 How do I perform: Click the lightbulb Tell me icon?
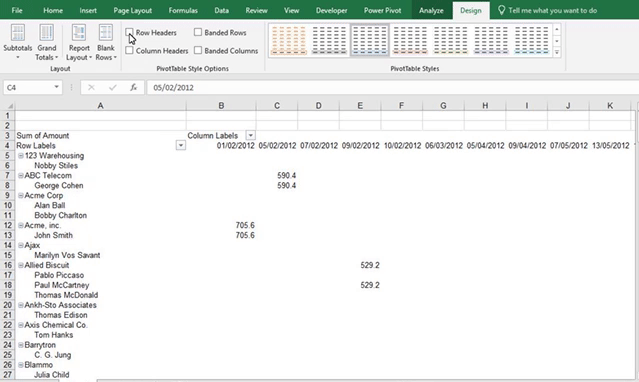(x=501, y=10)
